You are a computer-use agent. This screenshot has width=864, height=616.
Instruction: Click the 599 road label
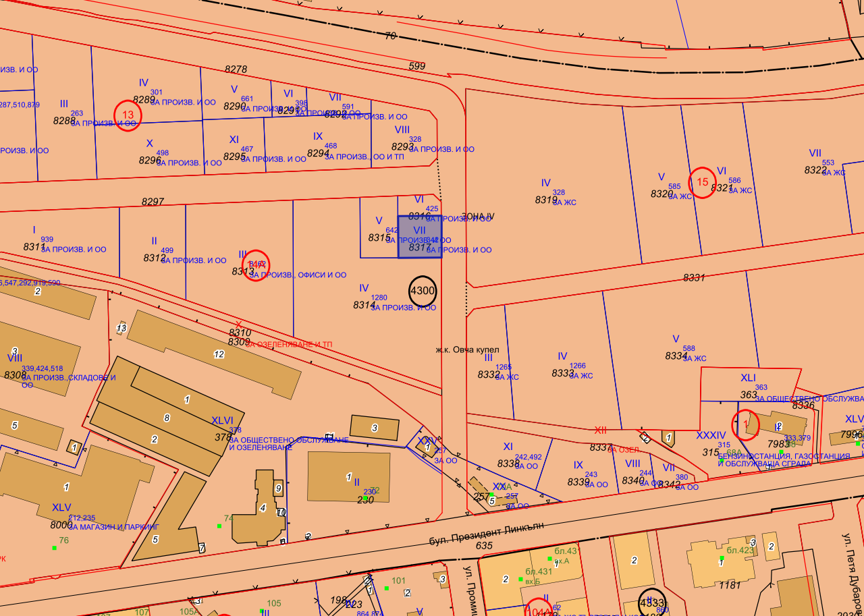[x=417, y=66]
